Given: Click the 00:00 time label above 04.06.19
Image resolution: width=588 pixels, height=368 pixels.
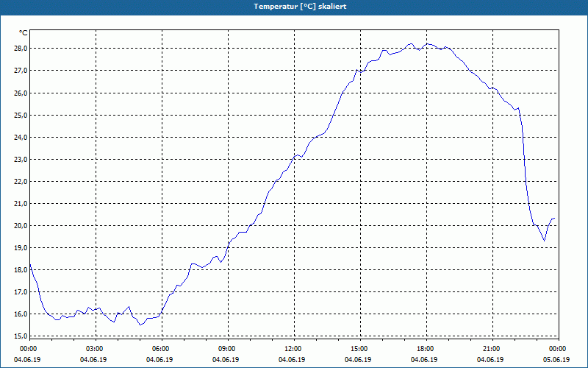Looking at the screenshot, I should pyautogui.click(x=27, y=349).
